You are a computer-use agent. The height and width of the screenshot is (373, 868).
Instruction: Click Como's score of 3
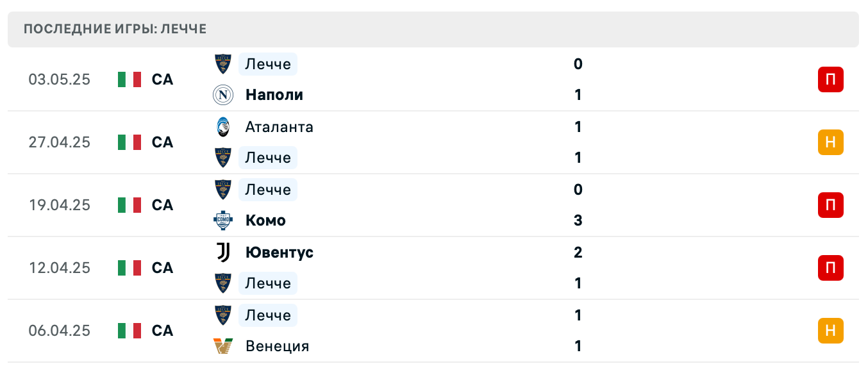click(578, 220)
